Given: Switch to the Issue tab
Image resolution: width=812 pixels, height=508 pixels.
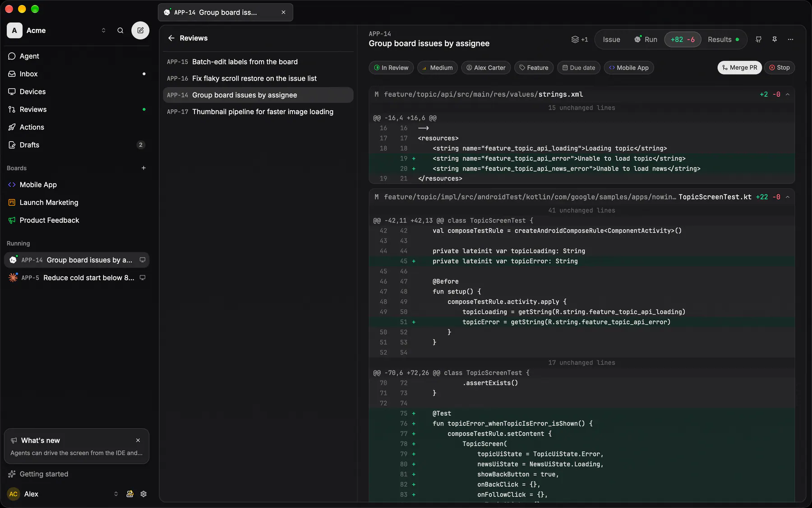Looking at the screenshot, I should (611, 40).
